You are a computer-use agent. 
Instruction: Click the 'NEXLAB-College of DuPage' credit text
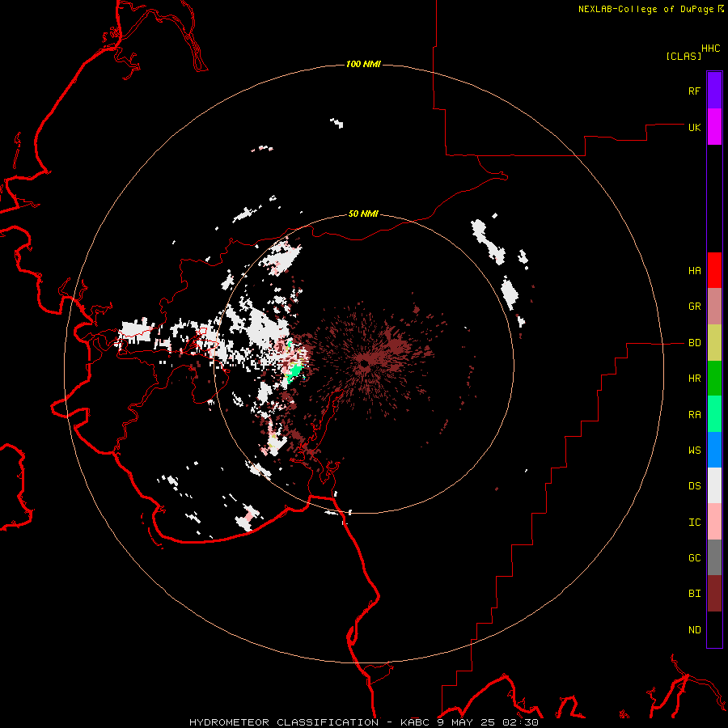pyautogui.click(x=645, y=9)
